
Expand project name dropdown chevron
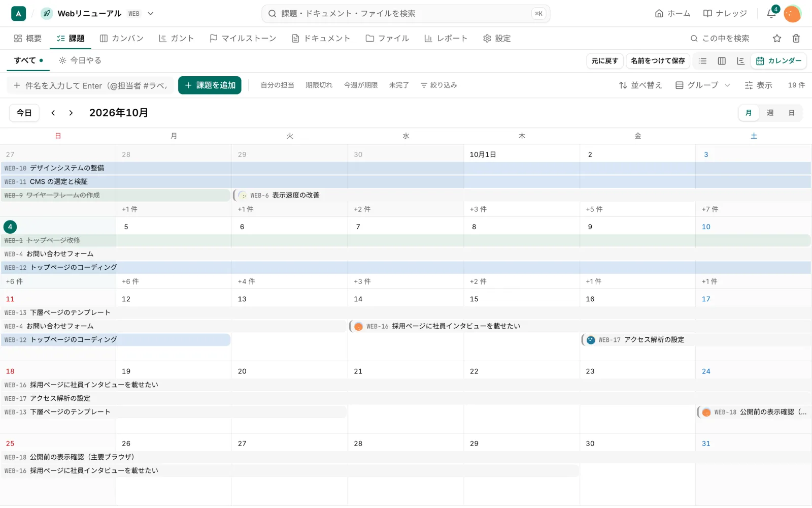tap(151, 14)
